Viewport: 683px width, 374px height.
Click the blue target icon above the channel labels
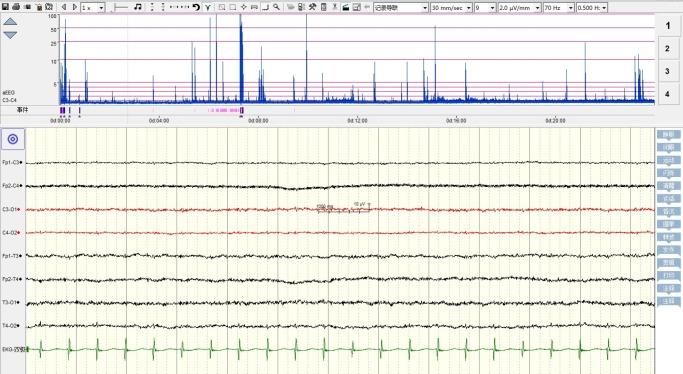pos(13,139)
